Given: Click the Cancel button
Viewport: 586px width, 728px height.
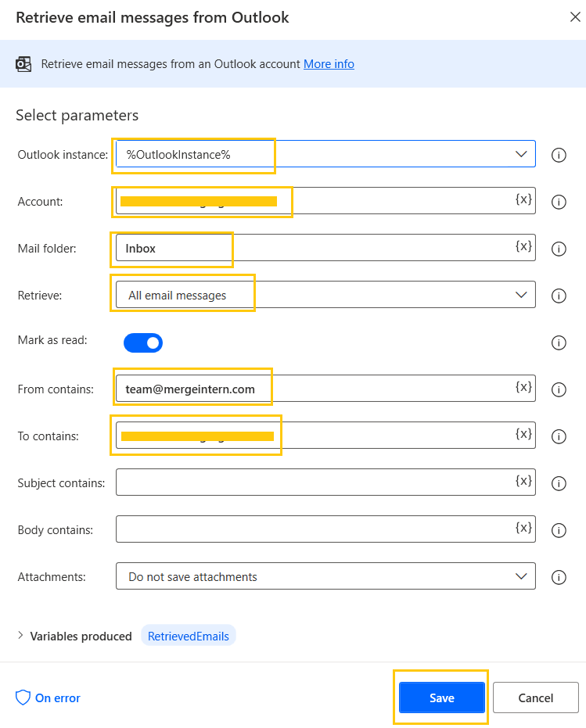Looking at the screenshot, I should point(535,698).
